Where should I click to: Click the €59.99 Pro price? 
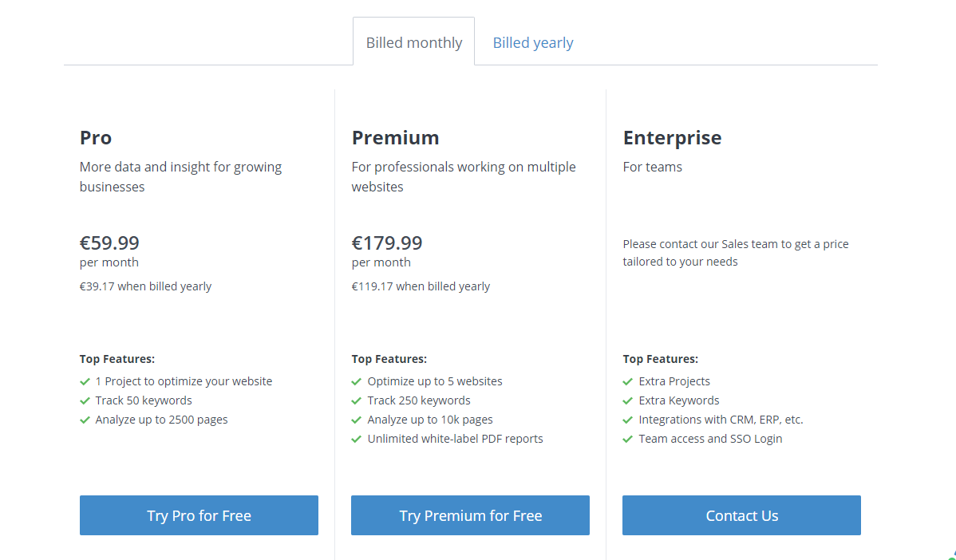tap(109, 243)
